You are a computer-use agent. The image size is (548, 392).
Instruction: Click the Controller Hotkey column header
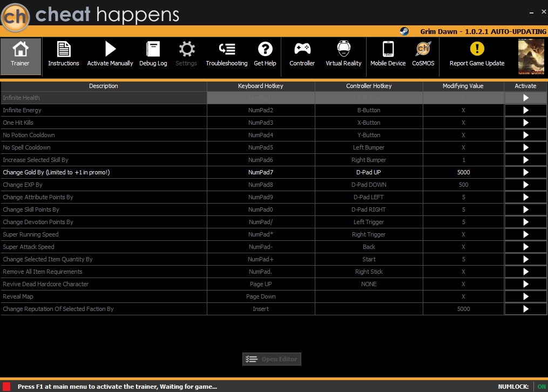click(369, 86)
